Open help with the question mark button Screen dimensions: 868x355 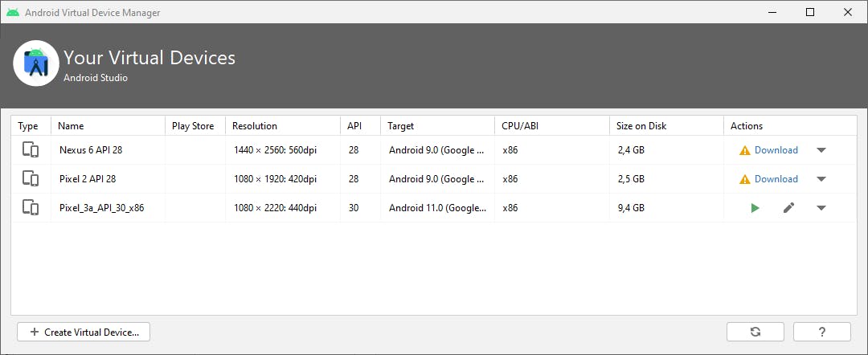click(821, 332)
